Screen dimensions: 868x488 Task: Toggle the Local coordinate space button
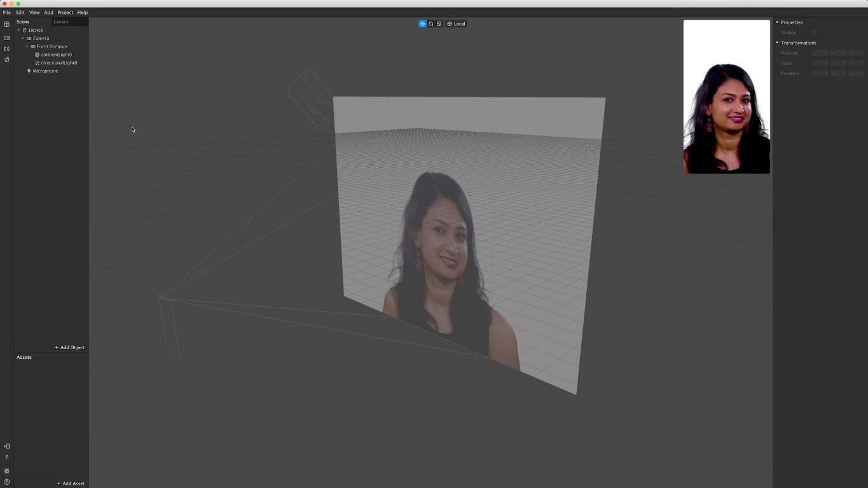[x=456, y=24]
